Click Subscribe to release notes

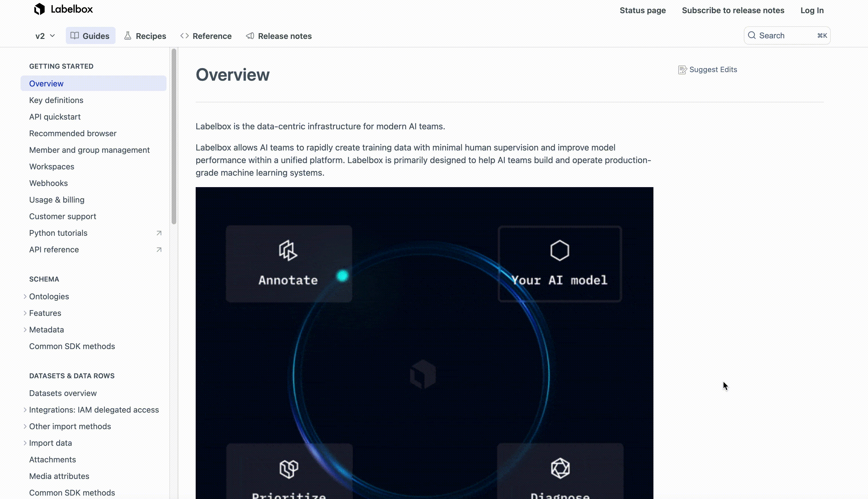[x=733, y=10]
